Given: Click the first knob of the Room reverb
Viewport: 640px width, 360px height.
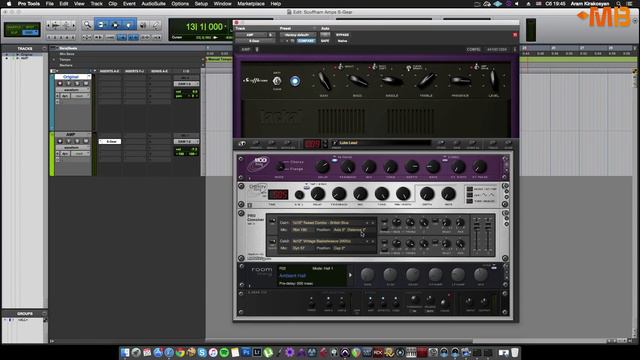Looking at the screenshot, I should point(367,275).
